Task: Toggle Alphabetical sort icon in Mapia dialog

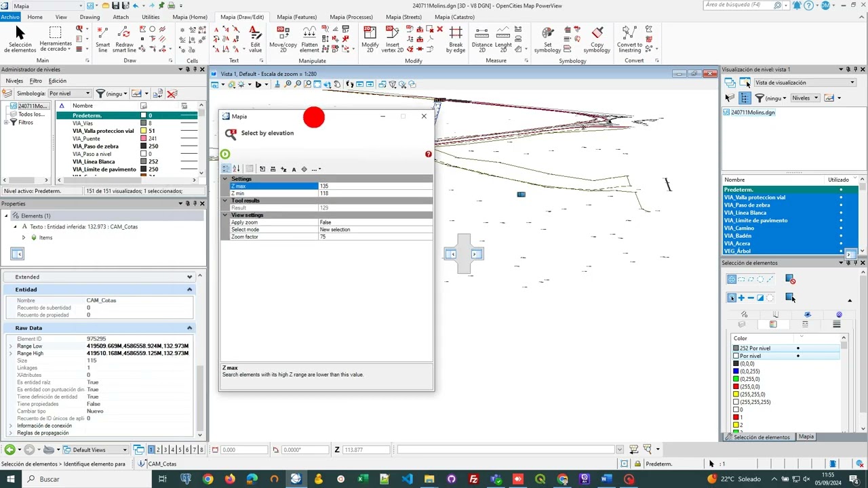Action: click(236, 169)
